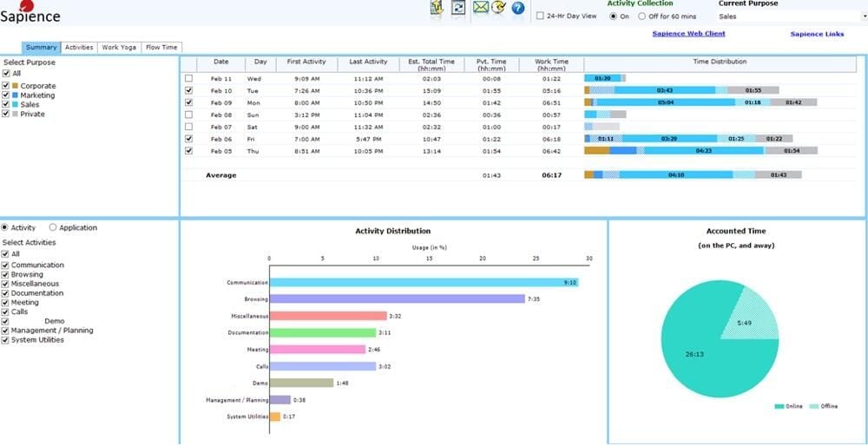Click the Browsing bar in Activity Distribution

click(x=398, y=298)
